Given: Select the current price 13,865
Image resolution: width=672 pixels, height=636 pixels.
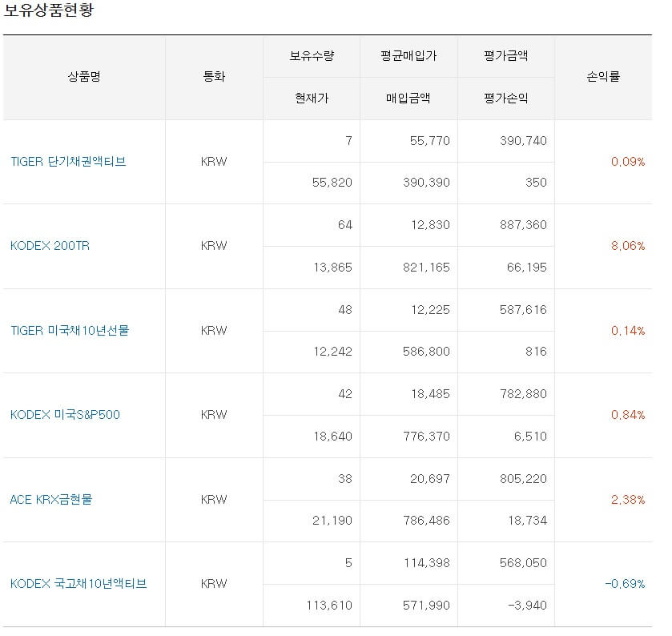Looking at the screenshot, I should click(332, 268).
